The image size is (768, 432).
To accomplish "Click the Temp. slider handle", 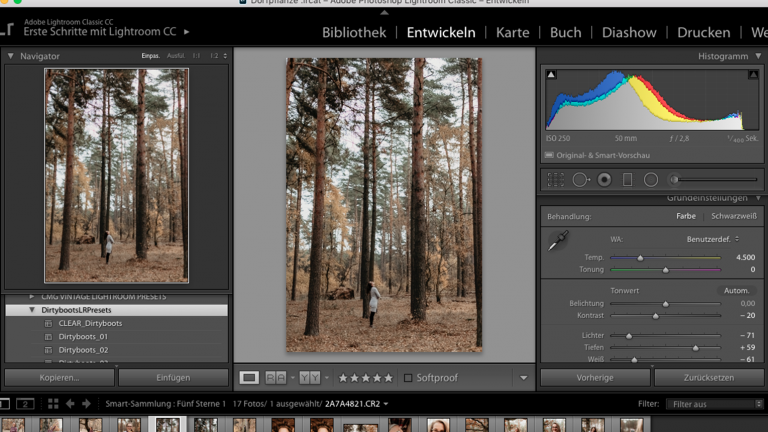I will [640, 258].
